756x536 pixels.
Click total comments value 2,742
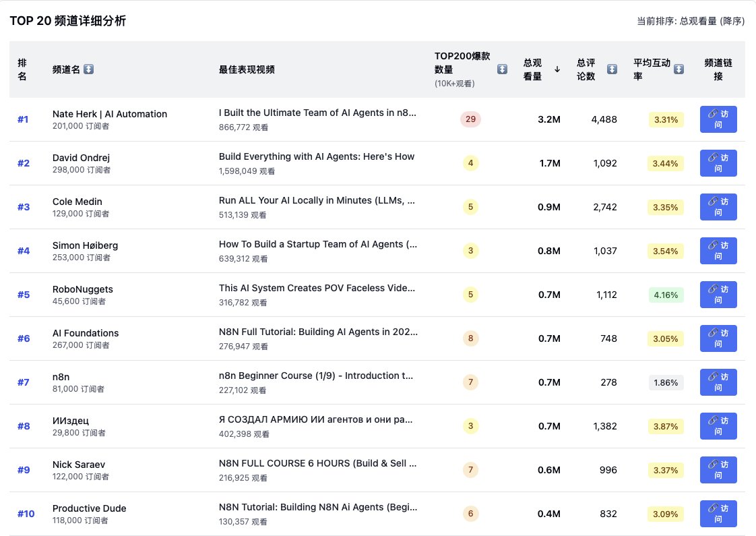tap(604, 207)
